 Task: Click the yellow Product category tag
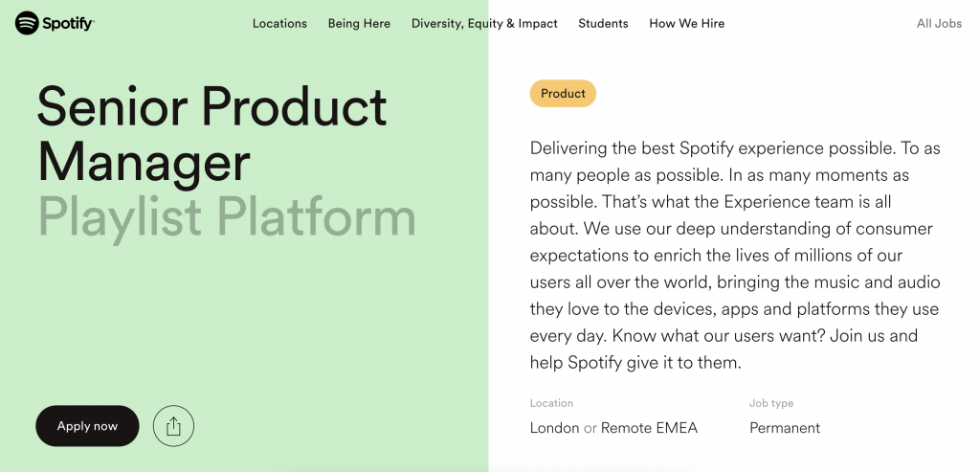point(563,94)
